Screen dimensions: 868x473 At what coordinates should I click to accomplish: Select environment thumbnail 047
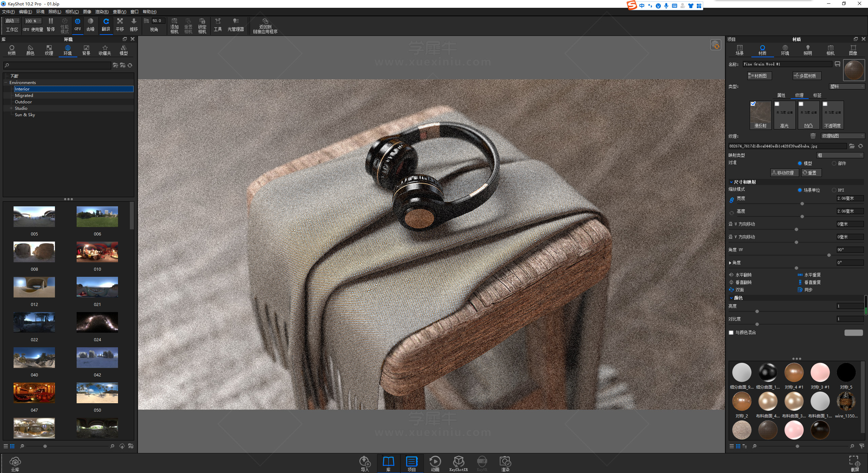pyautogui.click(x=34, y=393)
